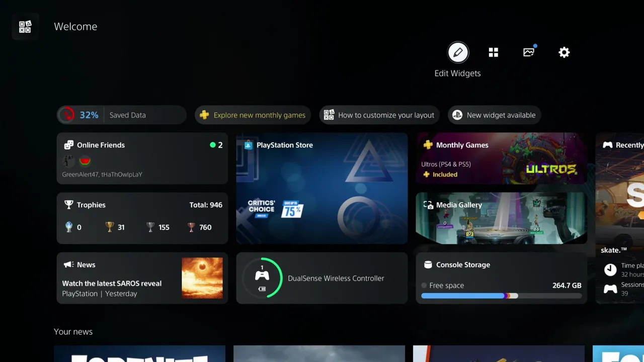Click the skate.™ game title
644x362 pixels.
(x=614, y=250)
